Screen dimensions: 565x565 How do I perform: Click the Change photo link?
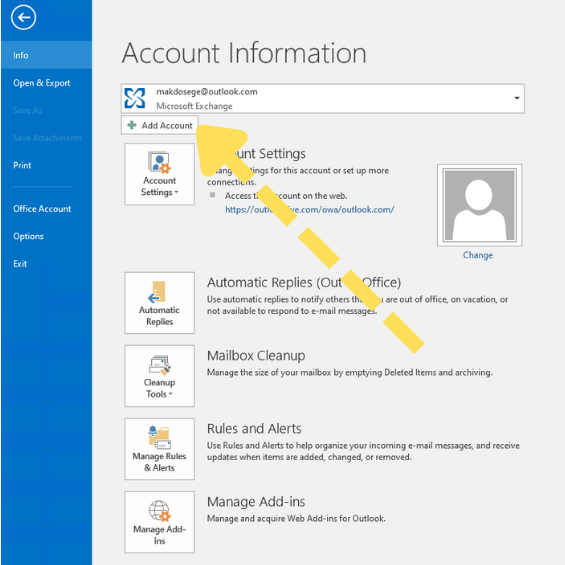click(x=478, y=255)
